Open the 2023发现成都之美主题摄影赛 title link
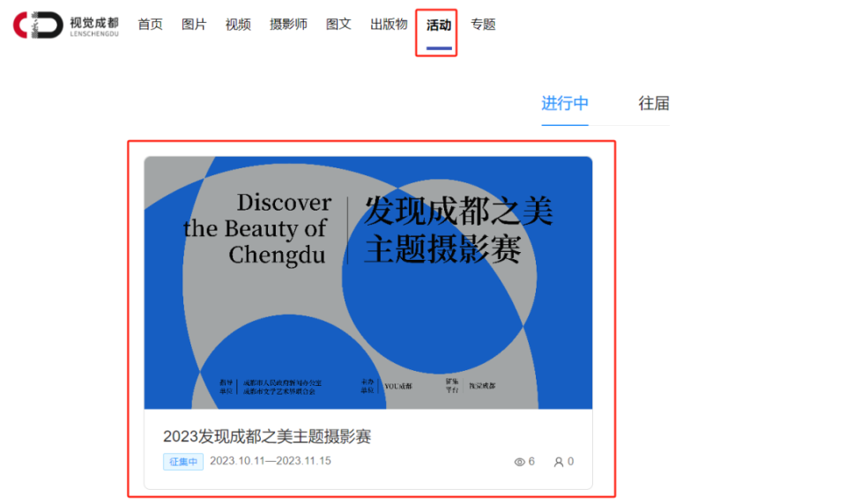The width and height of the screenshot is (846, 504). coord(267,436)
